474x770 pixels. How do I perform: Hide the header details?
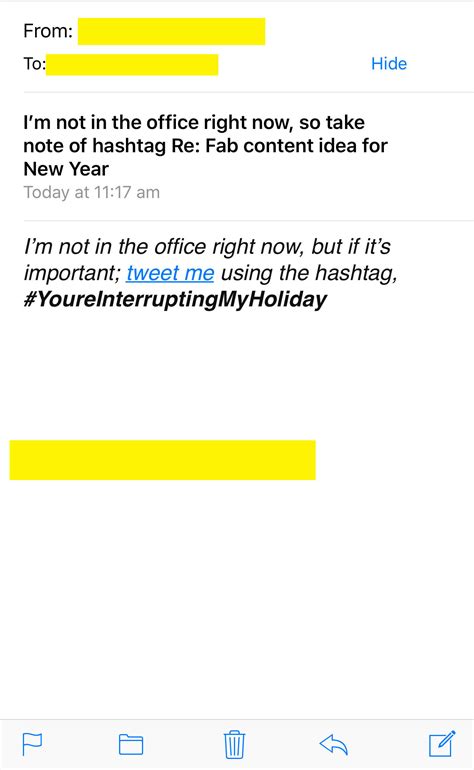pyautogui.click(x=389, y=63)
